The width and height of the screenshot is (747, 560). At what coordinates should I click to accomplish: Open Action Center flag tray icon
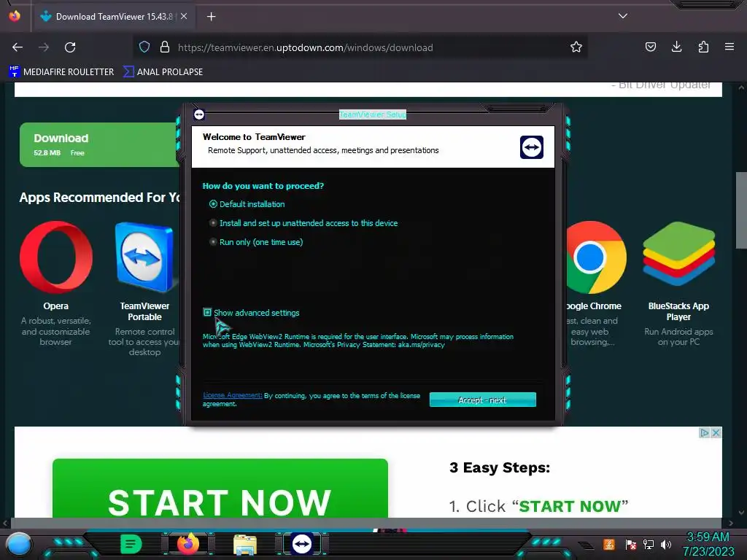630,544
